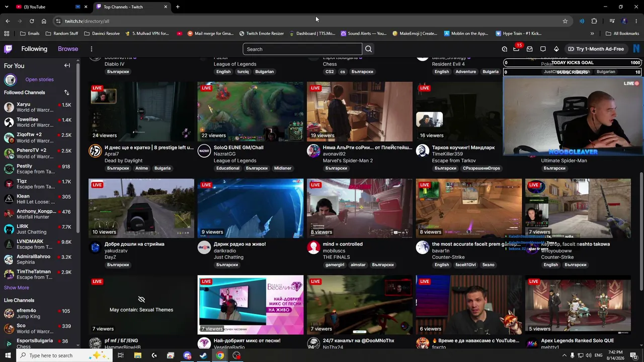Image resolution: width=644 pixels, height=362 pixels.
Task: Open Task View on the taskbar
Action: pyautogui.click(x=121, y=355)
